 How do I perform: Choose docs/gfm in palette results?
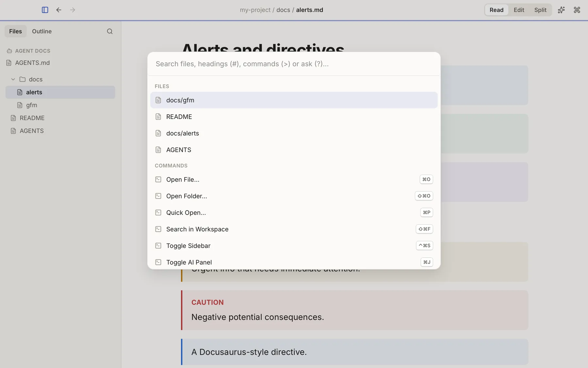coord(294,100)
